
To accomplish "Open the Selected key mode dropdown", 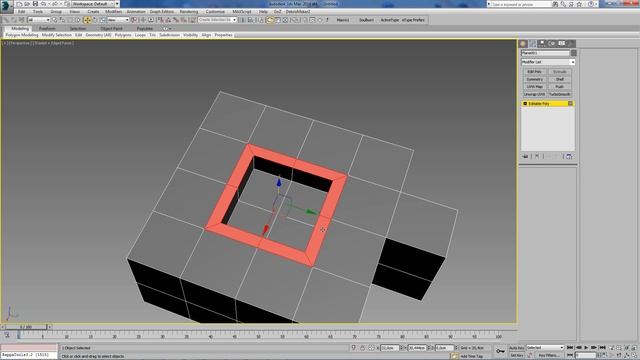I will point(545,348).
